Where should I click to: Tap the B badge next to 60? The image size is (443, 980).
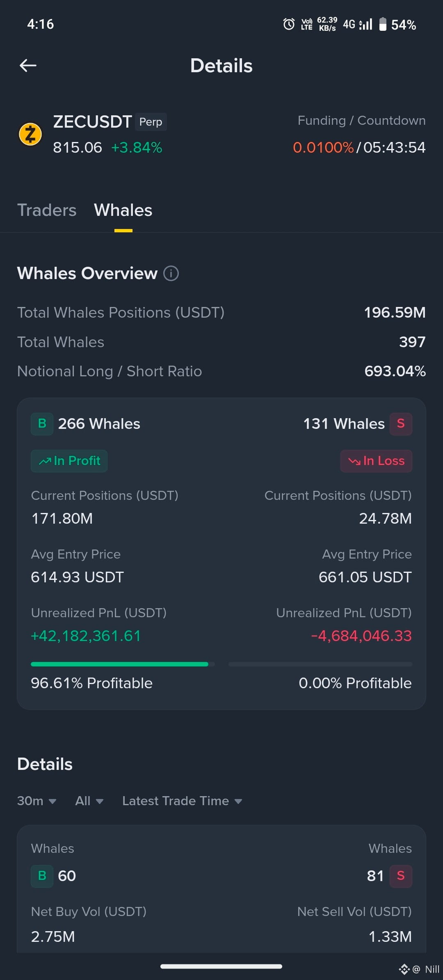pos(42,876)
